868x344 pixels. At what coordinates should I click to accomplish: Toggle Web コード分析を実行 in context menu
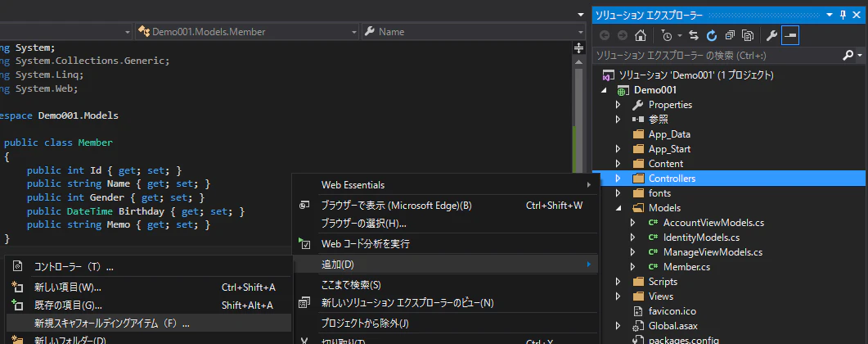click(x=446, y=244)
